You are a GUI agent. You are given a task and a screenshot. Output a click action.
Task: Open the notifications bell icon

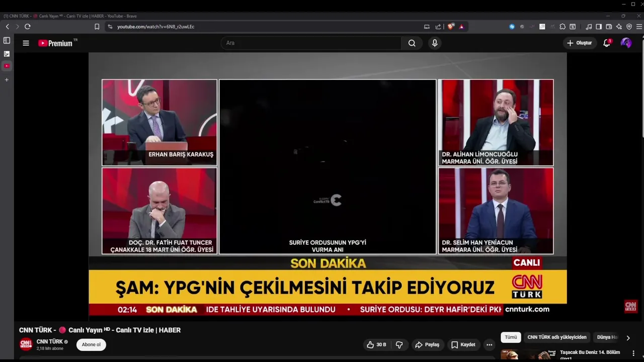pos(607,43)
